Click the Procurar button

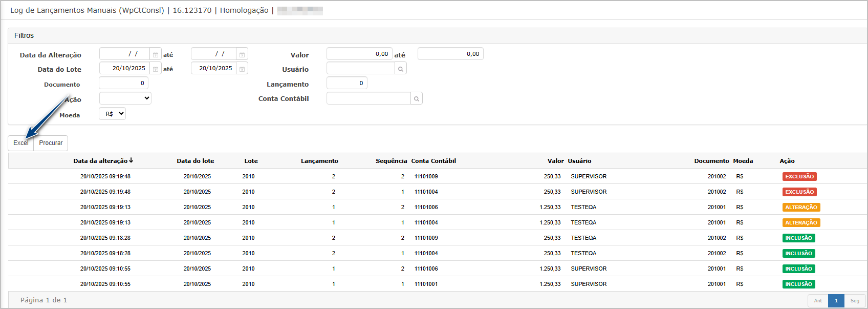coord(51,143)
